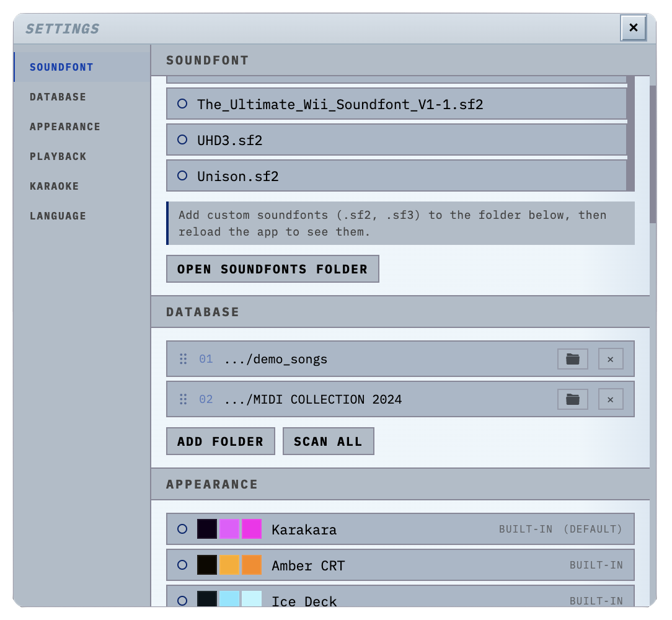The height and width of the screenshot is (620, 672).
Task: Go to Appearance section in sidebar
Action: [82, 126]
